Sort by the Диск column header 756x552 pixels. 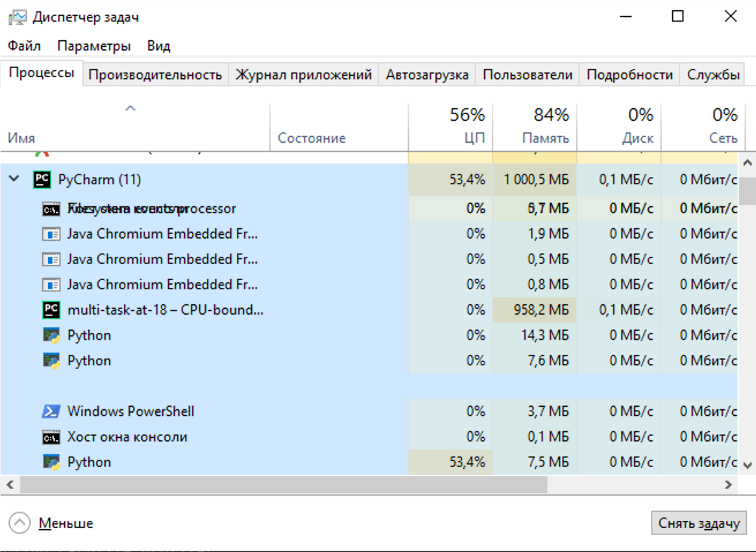tap(619, 127)
